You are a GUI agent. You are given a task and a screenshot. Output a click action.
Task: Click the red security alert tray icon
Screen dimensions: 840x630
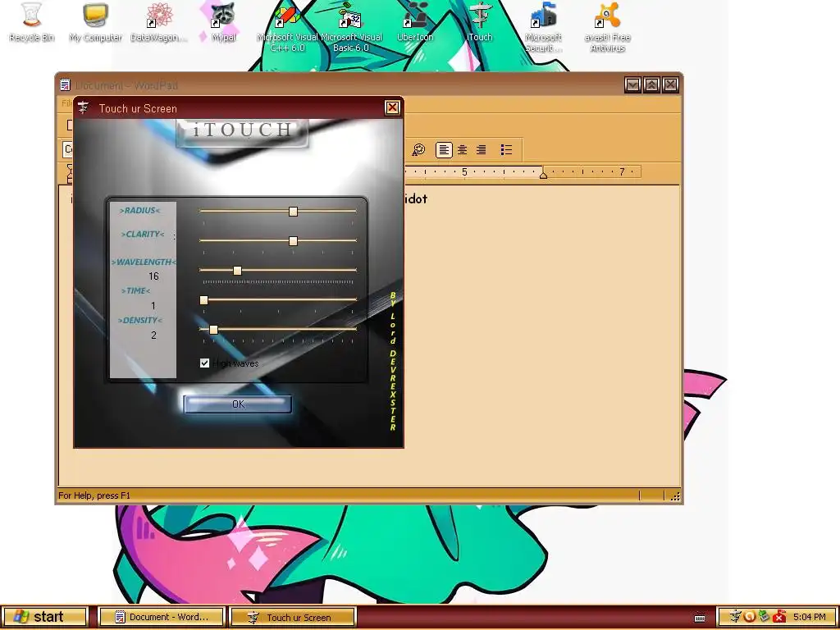click(x=779, y=617)
